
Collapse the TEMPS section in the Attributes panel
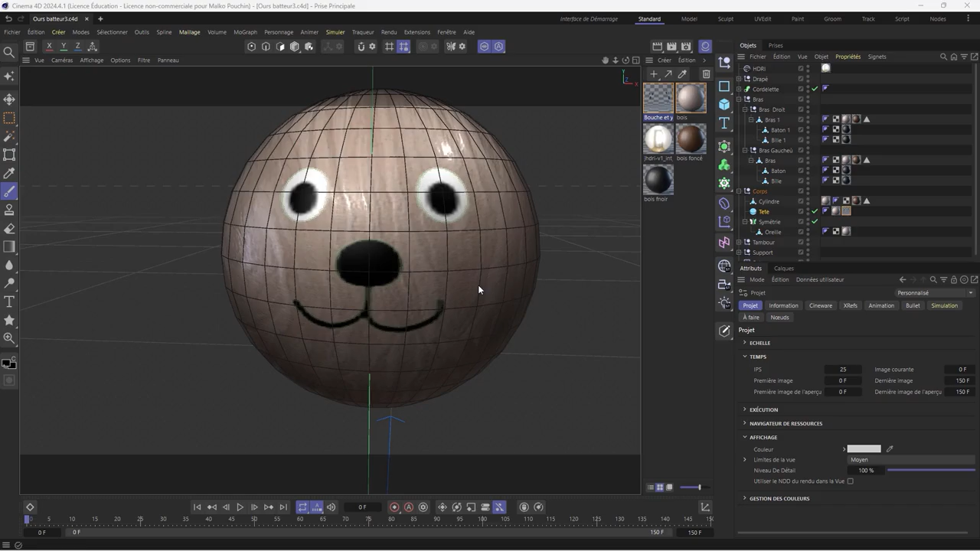coord(745,357)
